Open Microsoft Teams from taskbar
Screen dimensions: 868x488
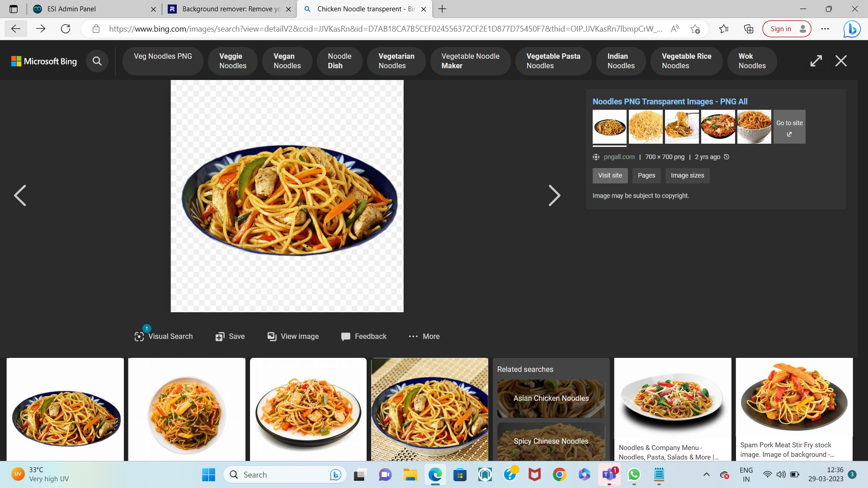609,475
